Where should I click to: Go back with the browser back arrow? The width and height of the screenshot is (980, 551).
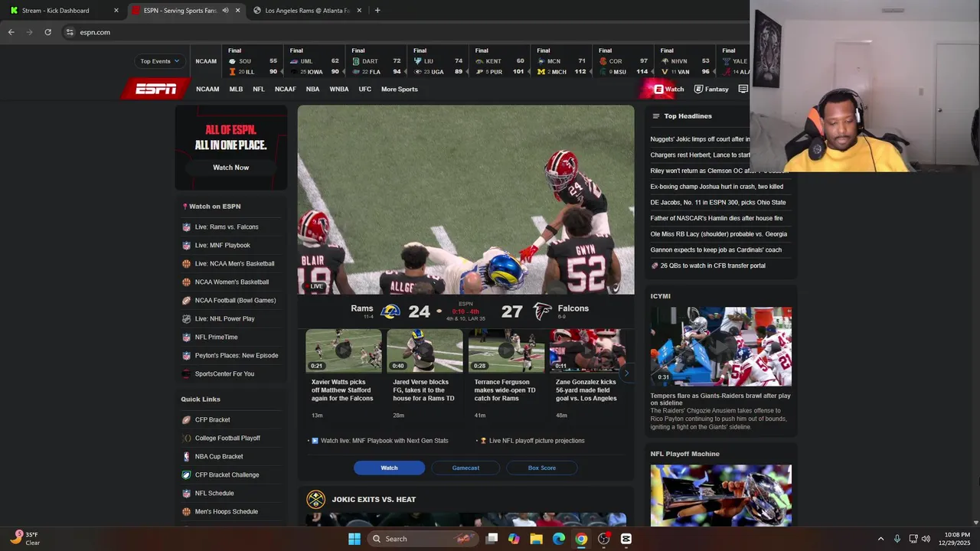11,32
